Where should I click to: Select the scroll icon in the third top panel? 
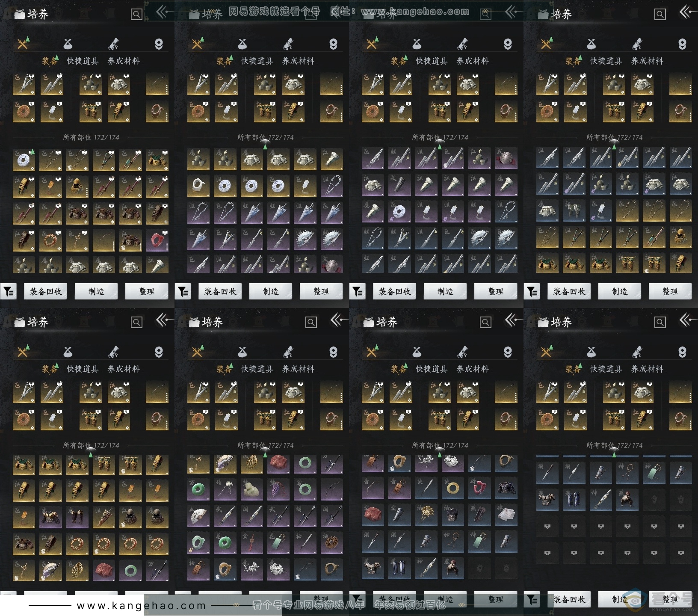462,44
